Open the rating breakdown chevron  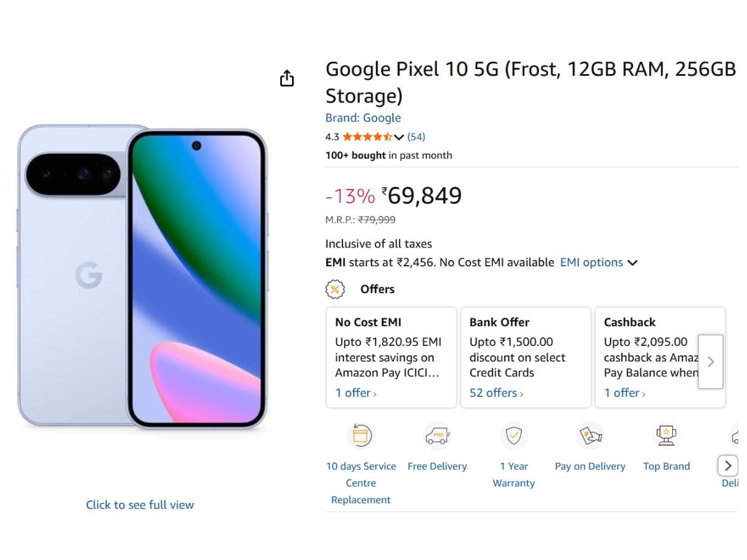(x=399, y=138)
